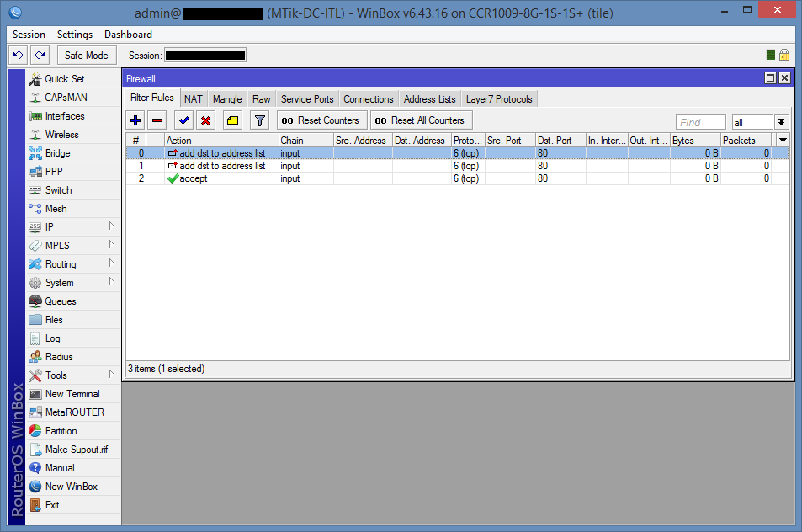Switch to the Layer7 Protocols tab
The width and height of the screenshot is (802, 532).
(x=499, y=99)
